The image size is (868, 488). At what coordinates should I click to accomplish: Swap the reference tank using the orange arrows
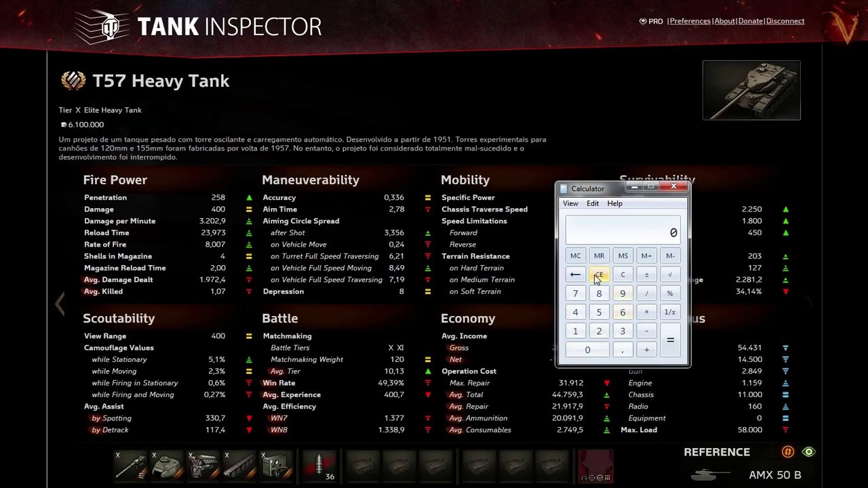pyautogui.click(x=787, y=452)
